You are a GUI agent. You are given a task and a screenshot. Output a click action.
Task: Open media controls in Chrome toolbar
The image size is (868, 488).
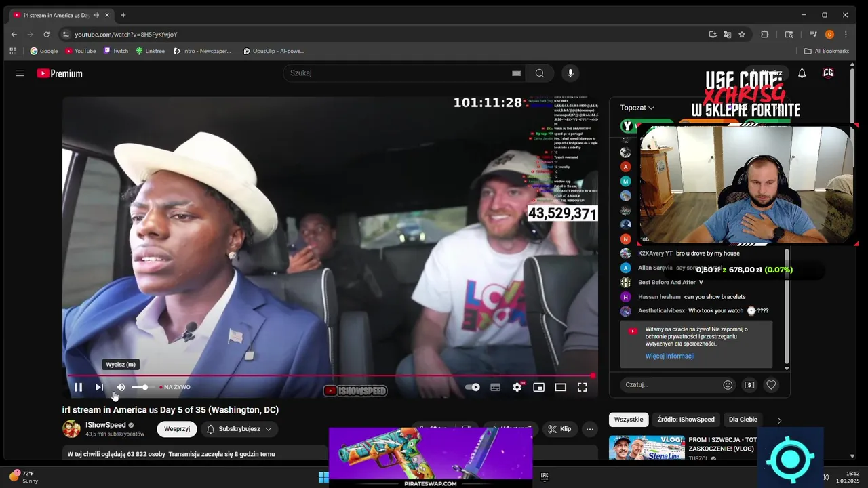(x=813, y=34)
